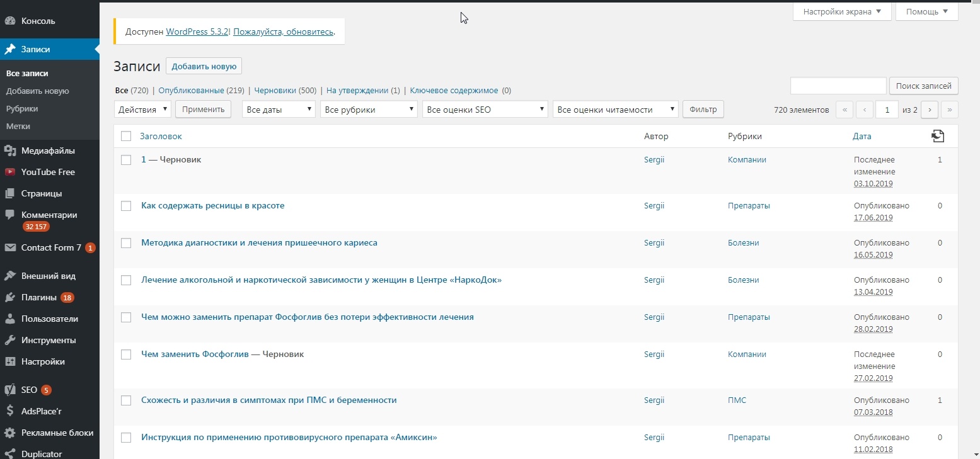
Task: Open the Все оценки читаемости dropdown
Action: pyautogui.click(x=615, y=110)
